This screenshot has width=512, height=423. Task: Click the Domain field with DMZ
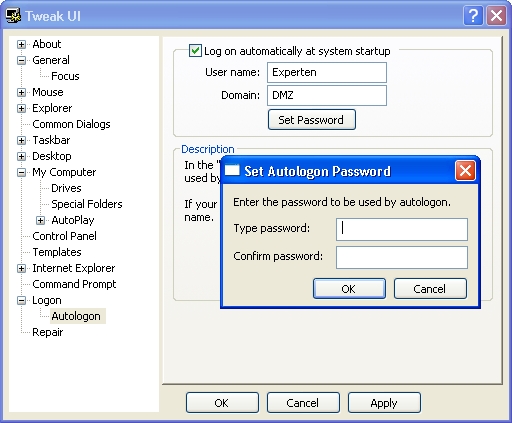coord(327,95)
